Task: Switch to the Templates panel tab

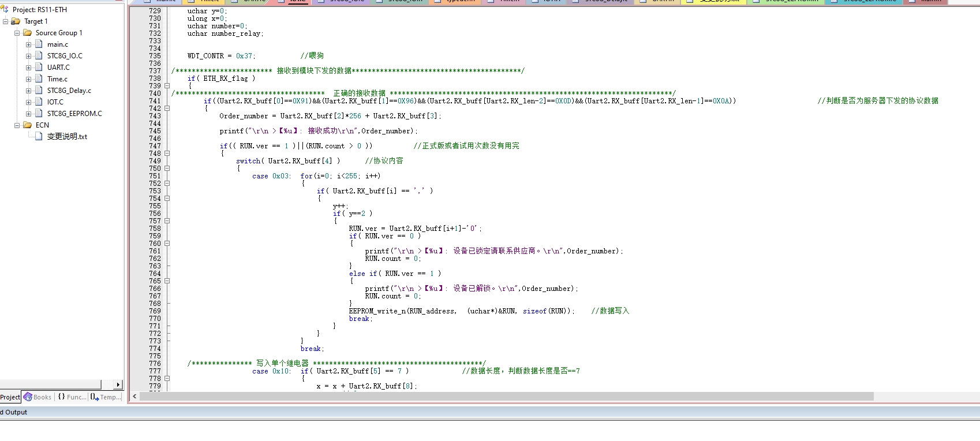Action: click(106, 397)
